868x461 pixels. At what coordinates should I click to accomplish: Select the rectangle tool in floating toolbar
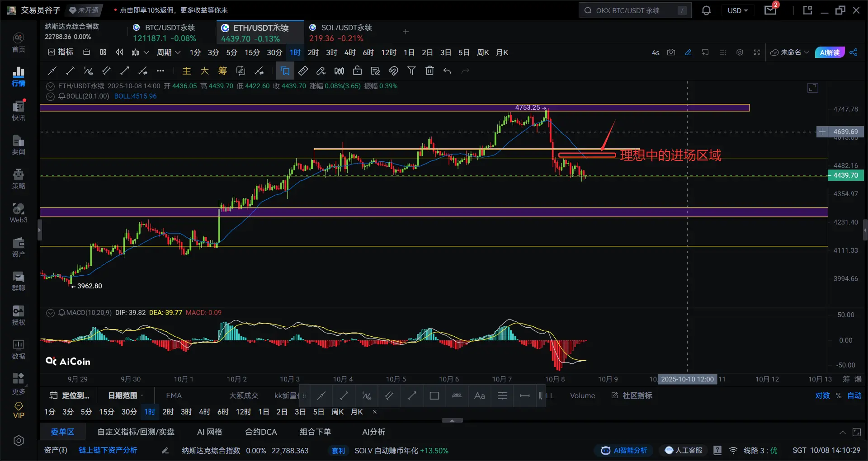pyautogui.click(x=434, y=396)
